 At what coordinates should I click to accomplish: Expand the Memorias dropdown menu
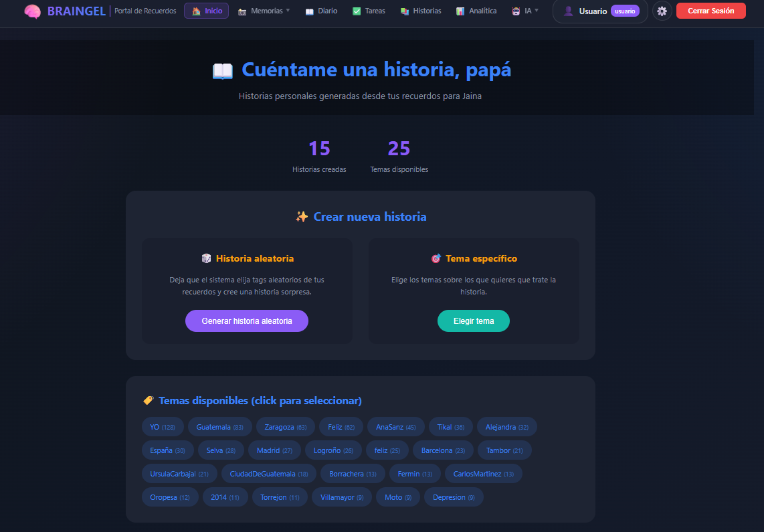pyautogui.click(x=264, y=11)
